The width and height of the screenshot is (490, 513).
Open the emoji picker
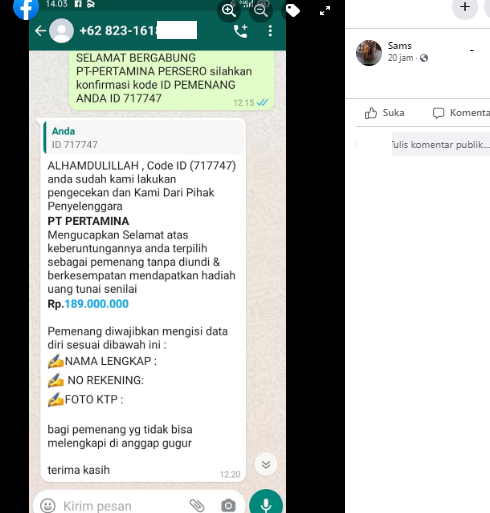tap(48, 505)
